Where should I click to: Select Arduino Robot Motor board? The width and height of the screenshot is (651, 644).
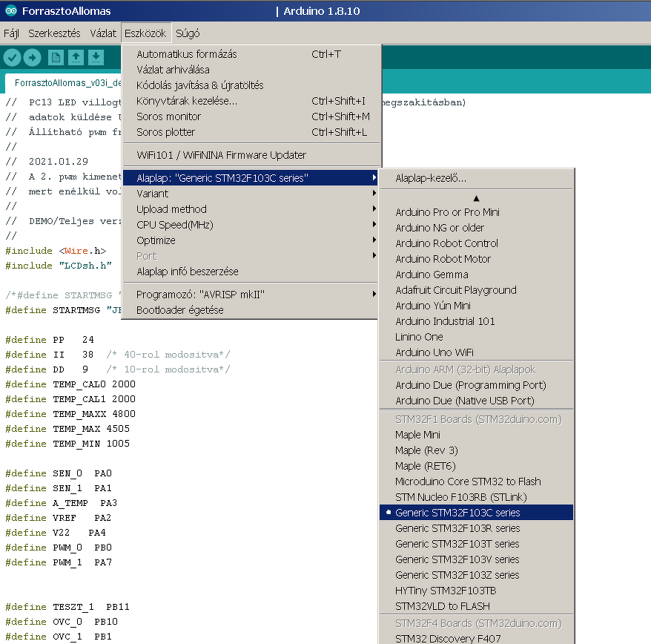coord(476,259)
